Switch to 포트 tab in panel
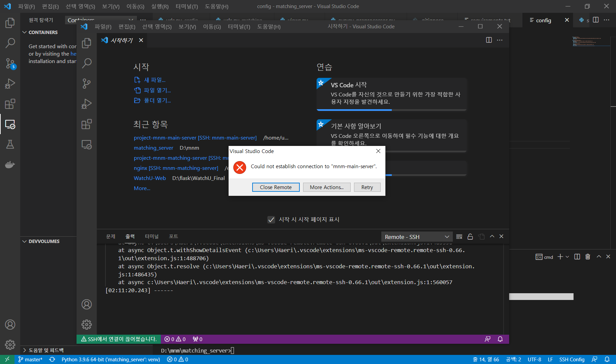This screenshot has width=616, height=364. [174, 237]
